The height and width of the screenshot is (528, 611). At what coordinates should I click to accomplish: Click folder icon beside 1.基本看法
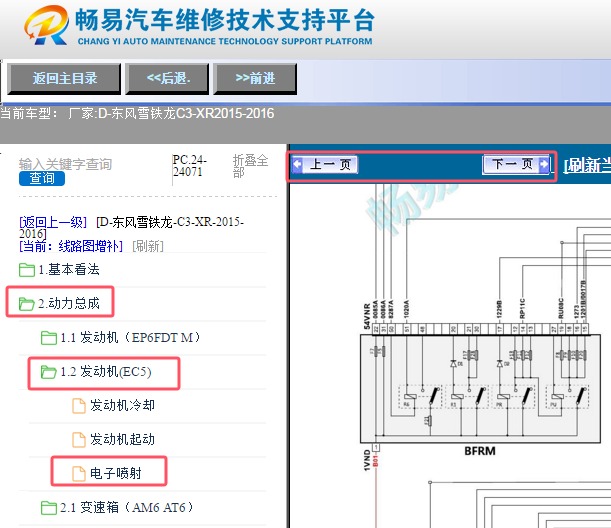(x=26, y=270)
